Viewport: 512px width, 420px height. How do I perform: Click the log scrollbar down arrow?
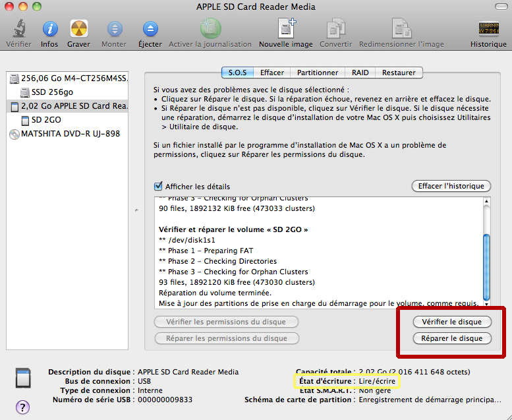487,305
